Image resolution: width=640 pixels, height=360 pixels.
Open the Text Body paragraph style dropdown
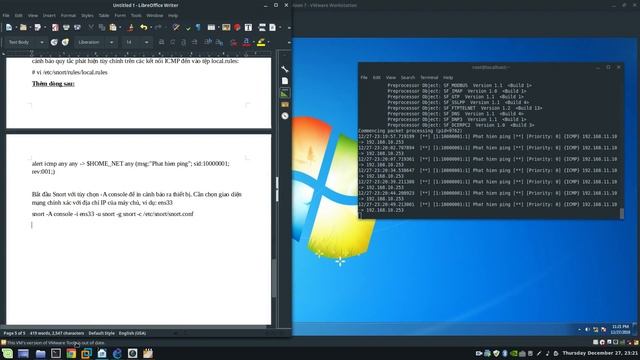(42, 42)
